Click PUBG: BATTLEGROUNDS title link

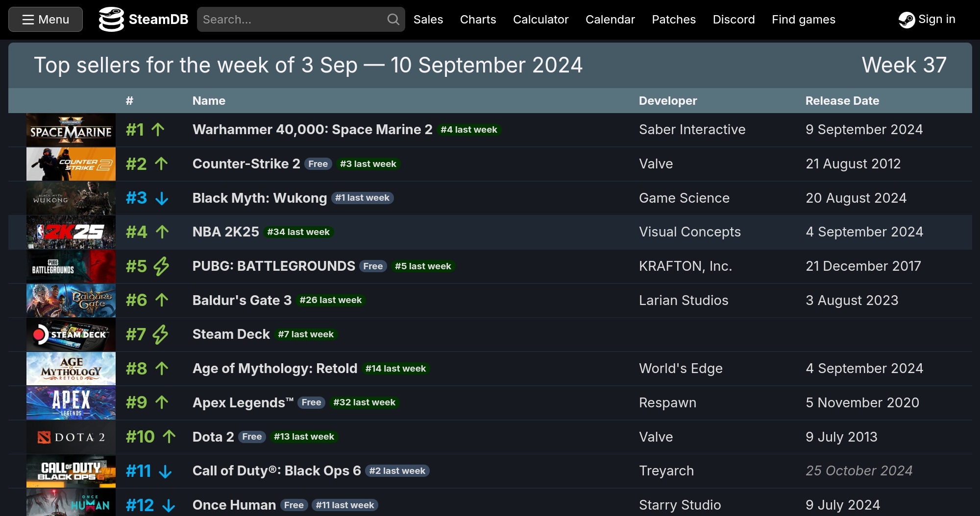pos(274,266)
